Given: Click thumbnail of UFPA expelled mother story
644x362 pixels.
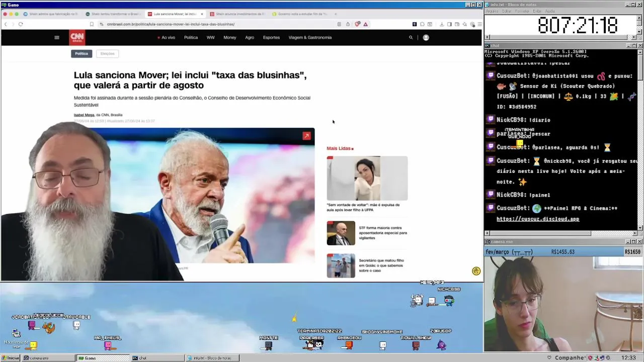Looking at the screenshot, I should [367, 178].
